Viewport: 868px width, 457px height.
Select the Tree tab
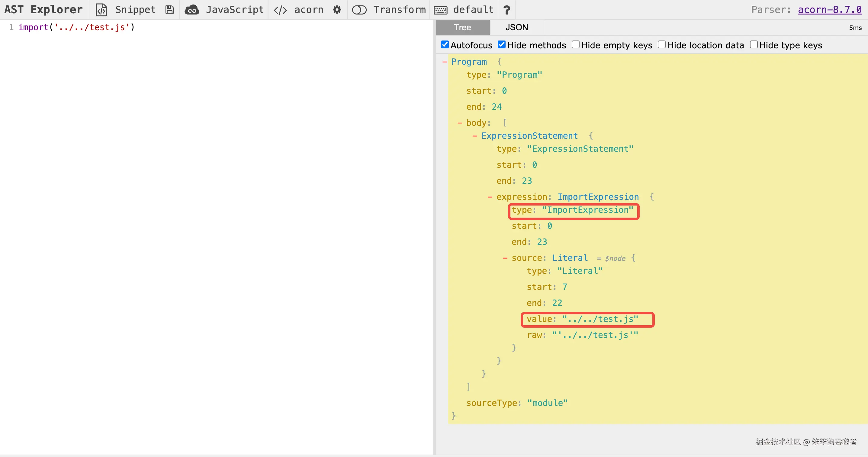462,27
